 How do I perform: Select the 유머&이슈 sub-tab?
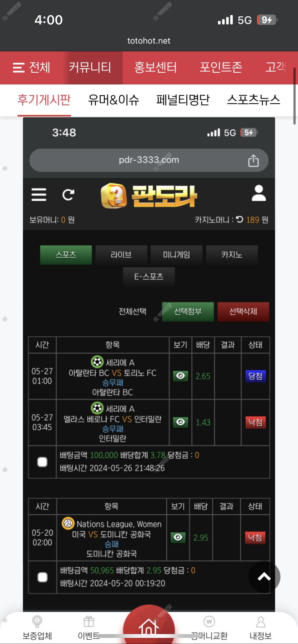tap(113, 100)
